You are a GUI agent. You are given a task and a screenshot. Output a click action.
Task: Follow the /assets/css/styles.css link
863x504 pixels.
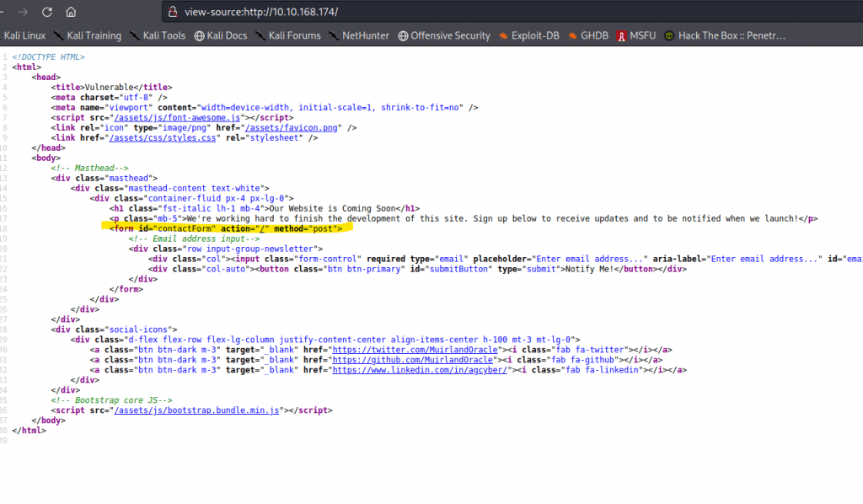[x=163, y=137]
